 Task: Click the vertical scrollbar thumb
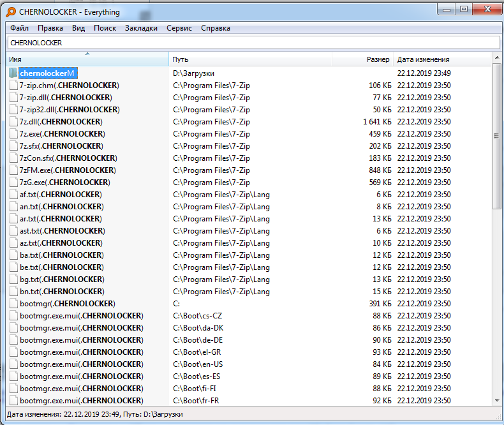(x=497, y=136)
